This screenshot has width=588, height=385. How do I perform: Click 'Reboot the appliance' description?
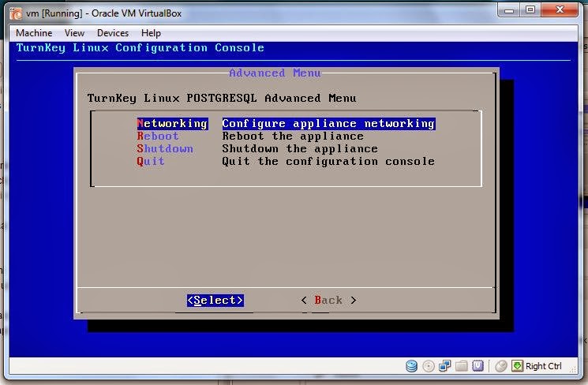293,136
